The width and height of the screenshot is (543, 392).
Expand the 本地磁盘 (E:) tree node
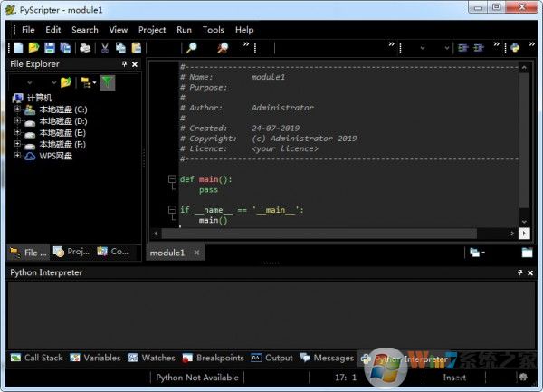point(16,133)
